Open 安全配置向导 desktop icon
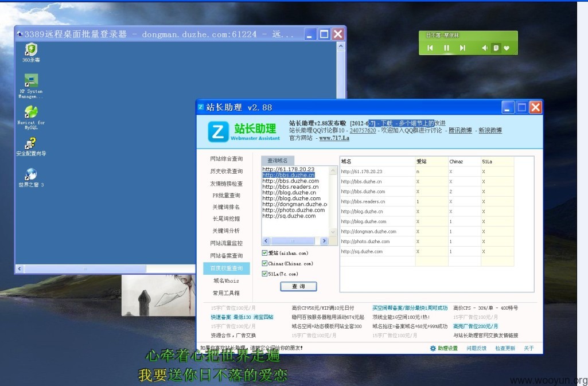The width and height of the screenshot is (588, 386). pos(31,146)
